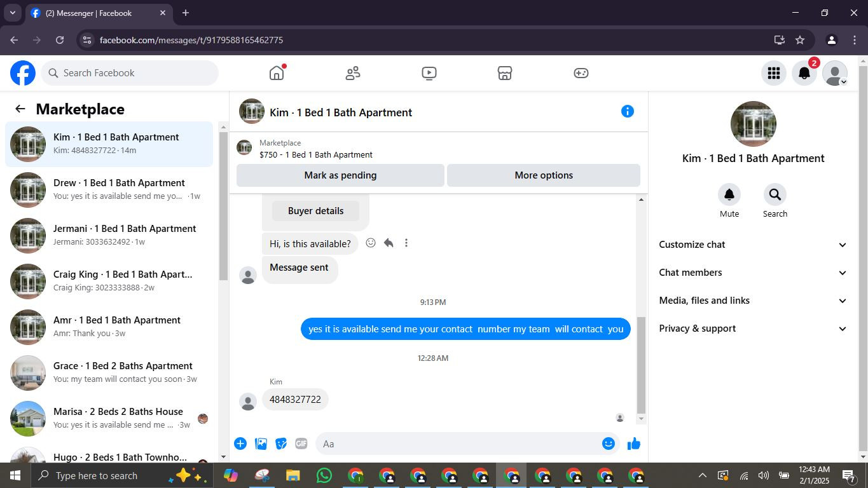Image resolution: width=868 pixels, height=488 pixels.
Task: Click the Windows taskbar search box
Action: pos(122,475)
